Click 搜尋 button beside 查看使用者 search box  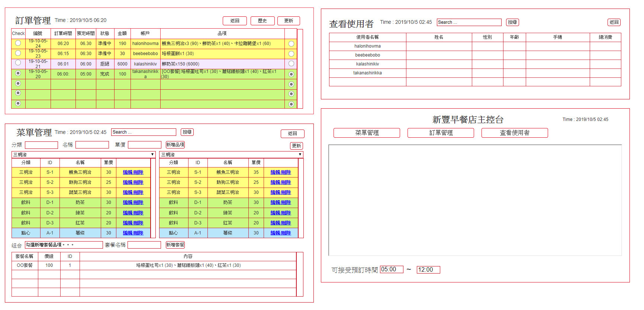[x=512, y=22]
